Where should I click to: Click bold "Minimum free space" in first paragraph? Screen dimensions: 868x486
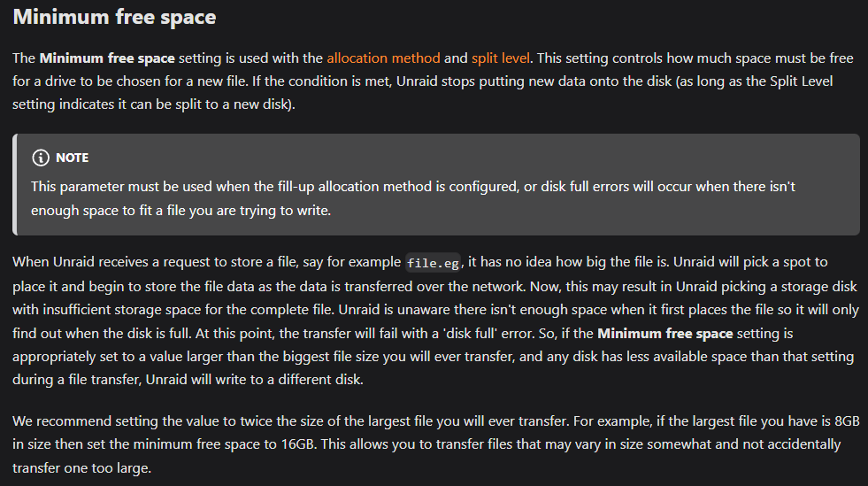click(x=107, y=58)
